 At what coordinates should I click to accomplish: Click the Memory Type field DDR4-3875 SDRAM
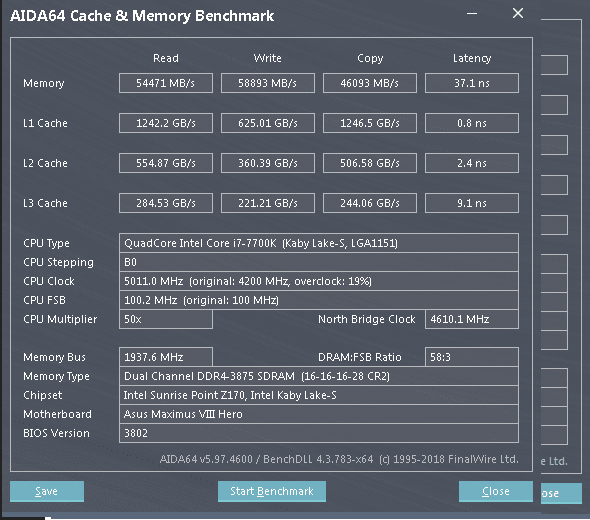pos(319,376)
